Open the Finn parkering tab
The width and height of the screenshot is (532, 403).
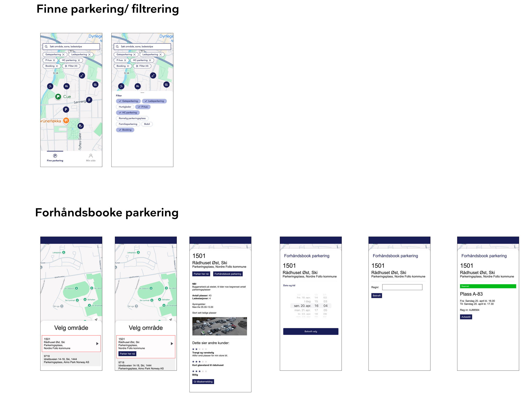[x=55, y=160]
